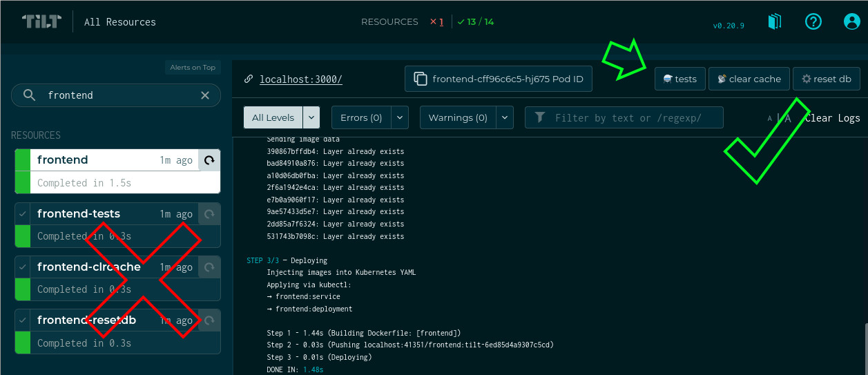The height and width of the screenshot is (375, 868).
Task: Click the red error count indicator
Action: click(x=436, y=21)
